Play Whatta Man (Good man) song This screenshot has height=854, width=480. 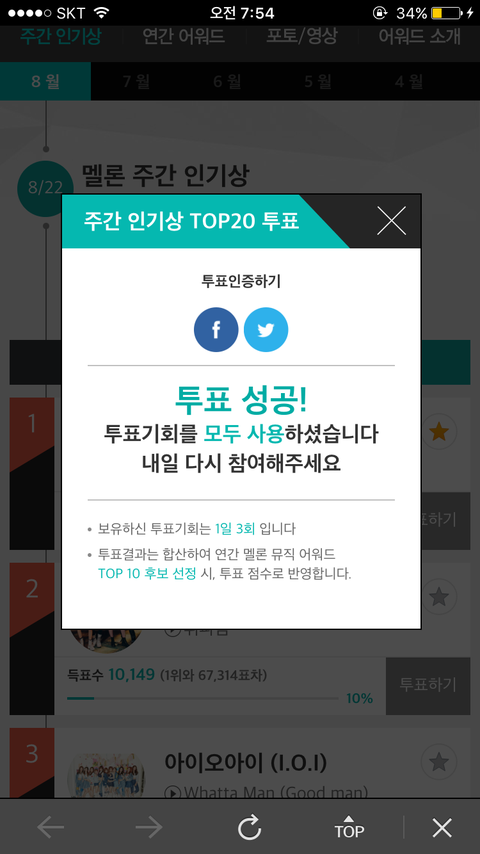pos(266,792)
